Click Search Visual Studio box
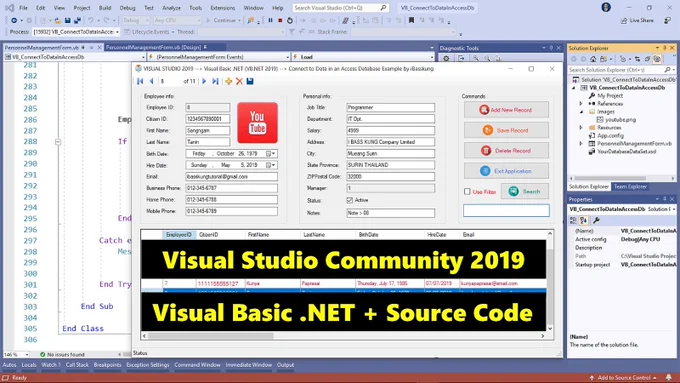 (x=340, y=7)
